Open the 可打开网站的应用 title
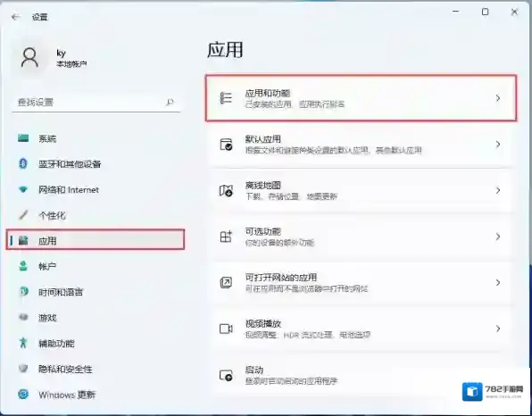The width and height of the screenshot is (532, 416). [281, 278]
